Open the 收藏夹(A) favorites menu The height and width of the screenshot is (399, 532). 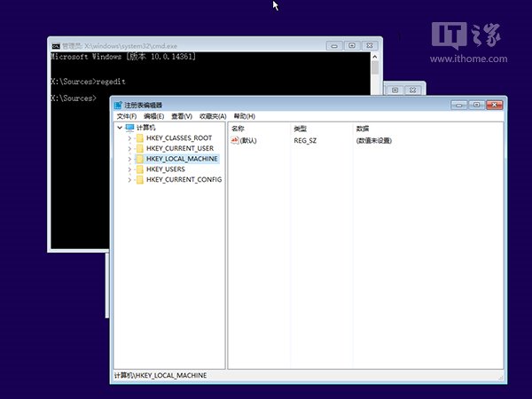[x=213, y=116]
